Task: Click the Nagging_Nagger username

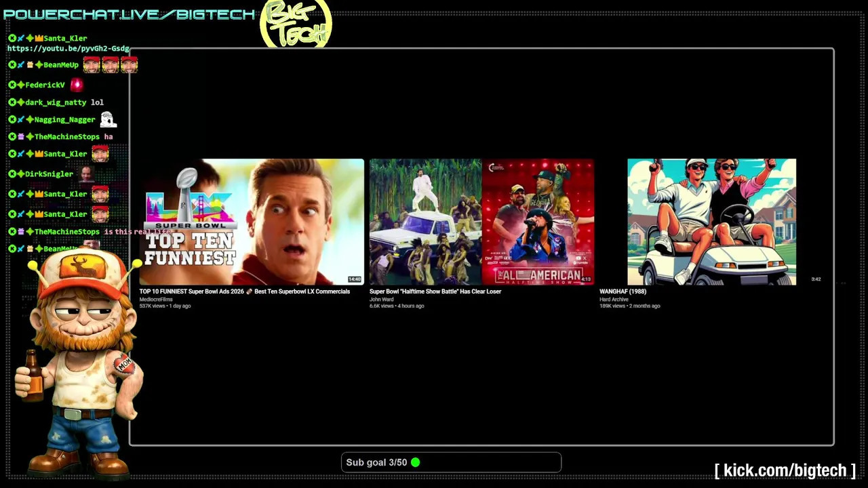Action: coord(65,119)
